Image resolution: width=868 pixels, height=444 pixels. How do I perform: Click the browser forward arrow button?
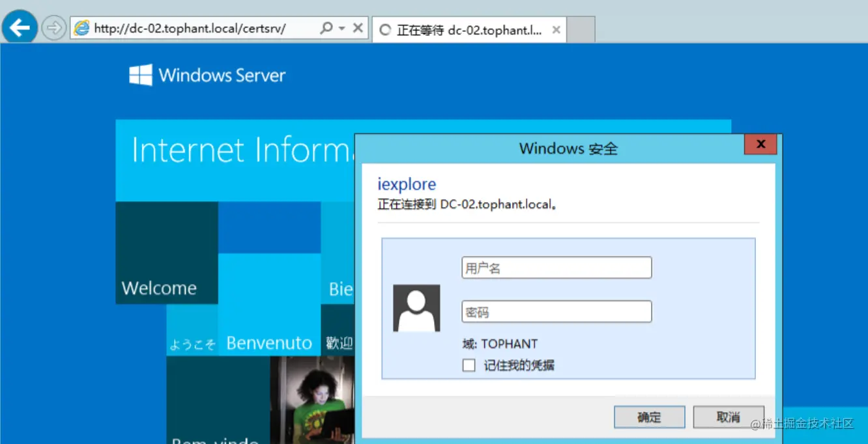tap(53, 28)
